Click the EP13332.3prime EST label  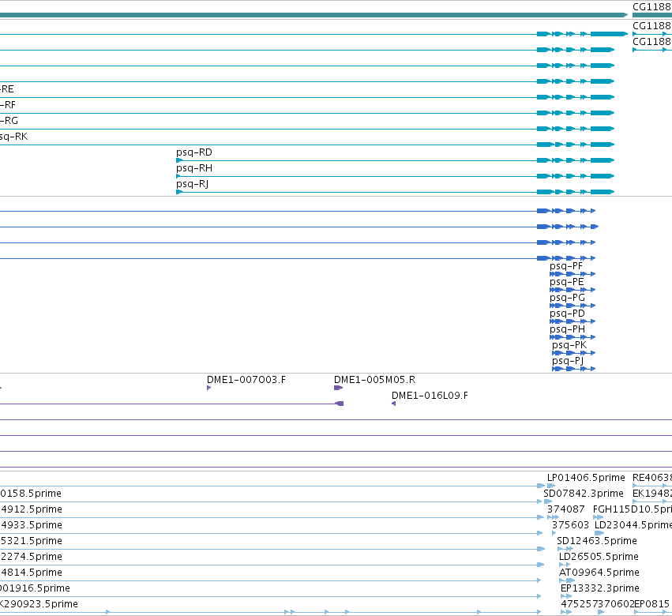[600, 588]
